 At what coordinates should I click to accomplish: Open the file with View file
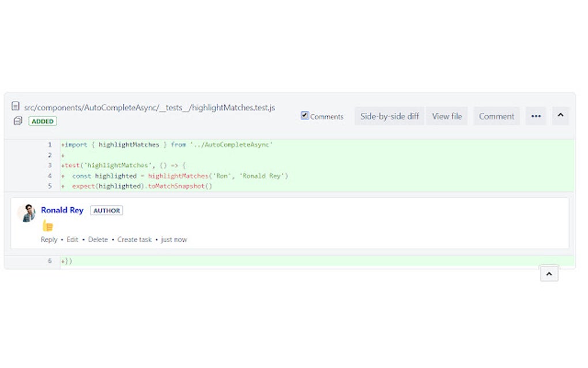pos(447,116)
